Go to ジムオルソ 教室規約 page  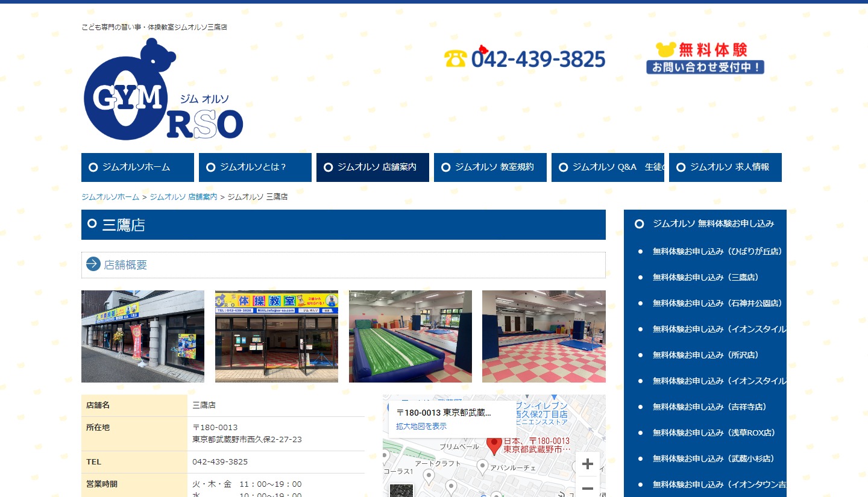click(490, 167)
